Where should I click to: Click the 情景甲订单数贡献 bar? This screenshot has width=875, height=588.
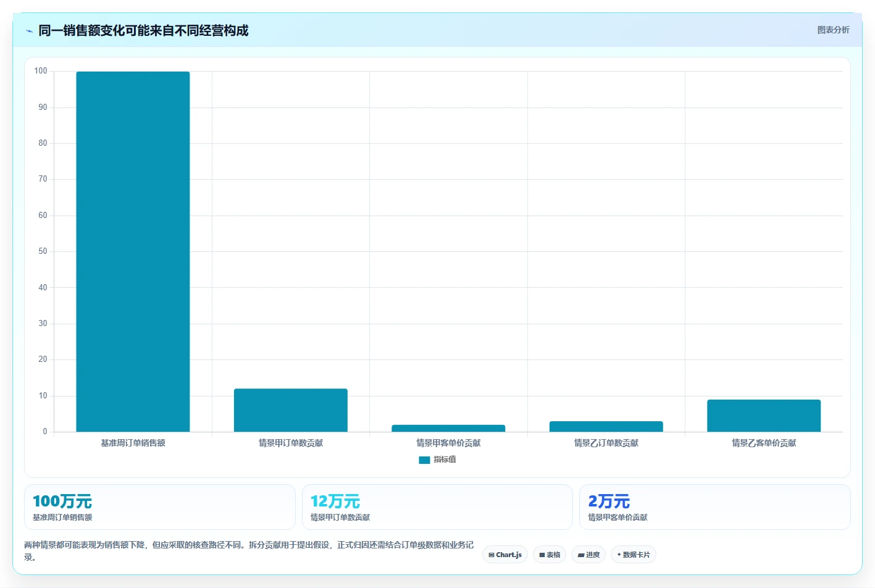coord(291,410)
